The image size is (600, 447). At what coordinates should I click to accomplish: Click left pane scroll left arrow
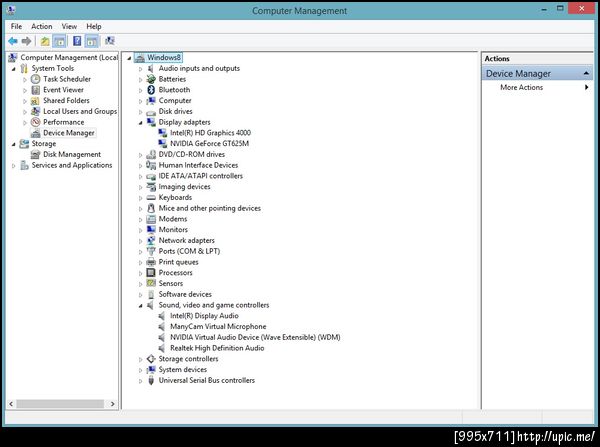11,404
